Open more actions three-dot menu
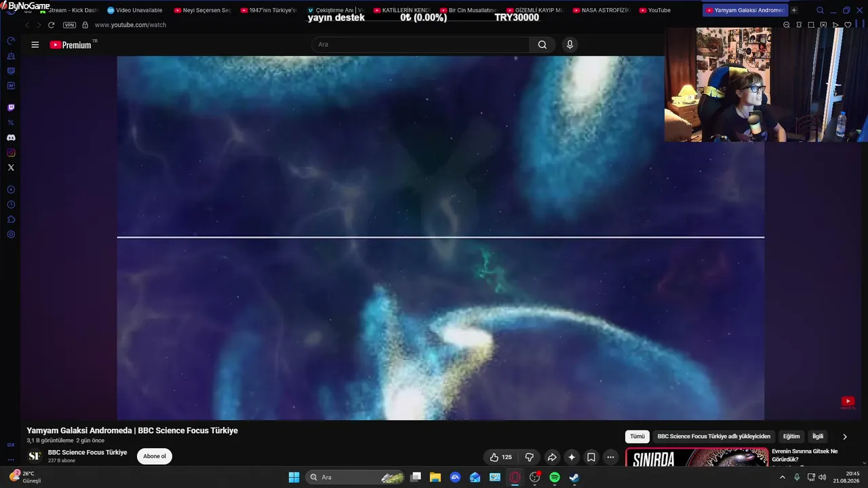This screenshot has height=488, width=868. coord(610,457)
